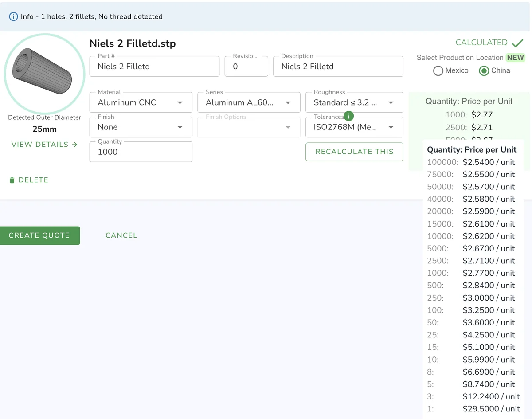Open the Series dropdown Aluminum AL60
The height and width of the screenshot is (419, 532).
249,102
